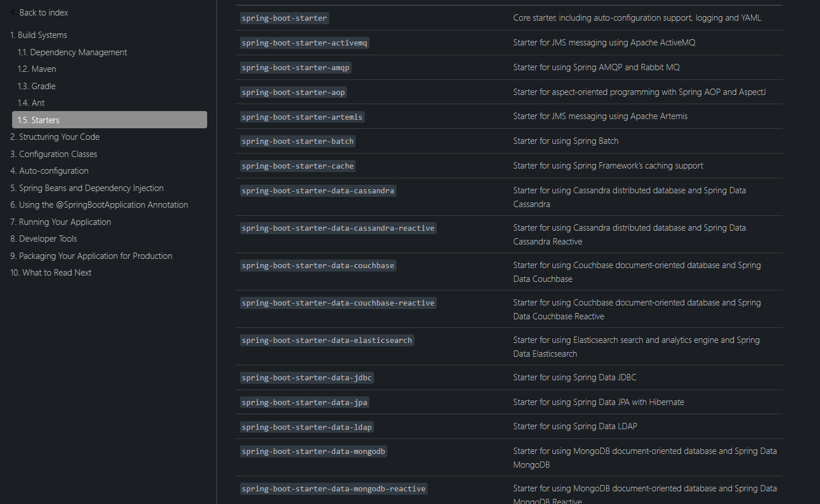Click spring-boot-starter code label
This screenshot has height=504, width=820.
coord(284,18)
